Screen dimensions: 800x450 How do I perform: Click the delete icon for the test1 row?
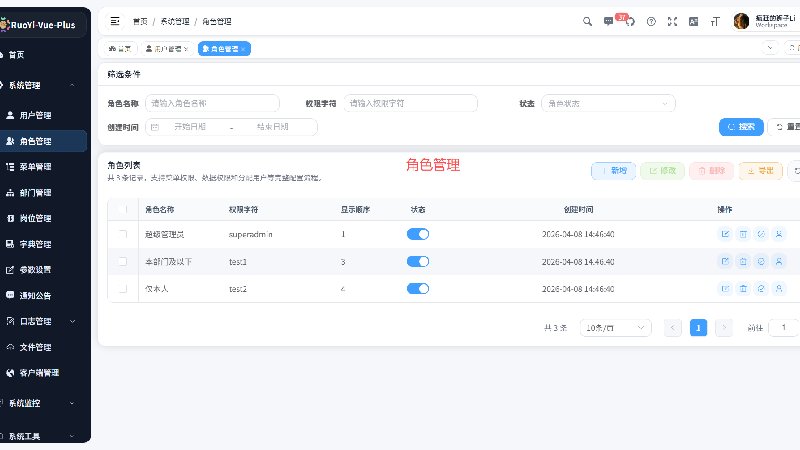coord(743,261)
